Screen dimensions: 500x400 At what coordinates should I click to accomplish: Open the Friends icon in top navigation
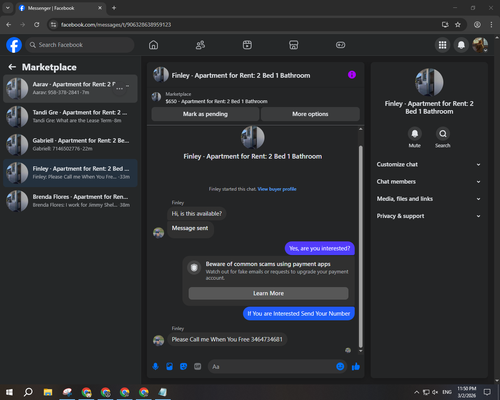(x=200, y=45)
